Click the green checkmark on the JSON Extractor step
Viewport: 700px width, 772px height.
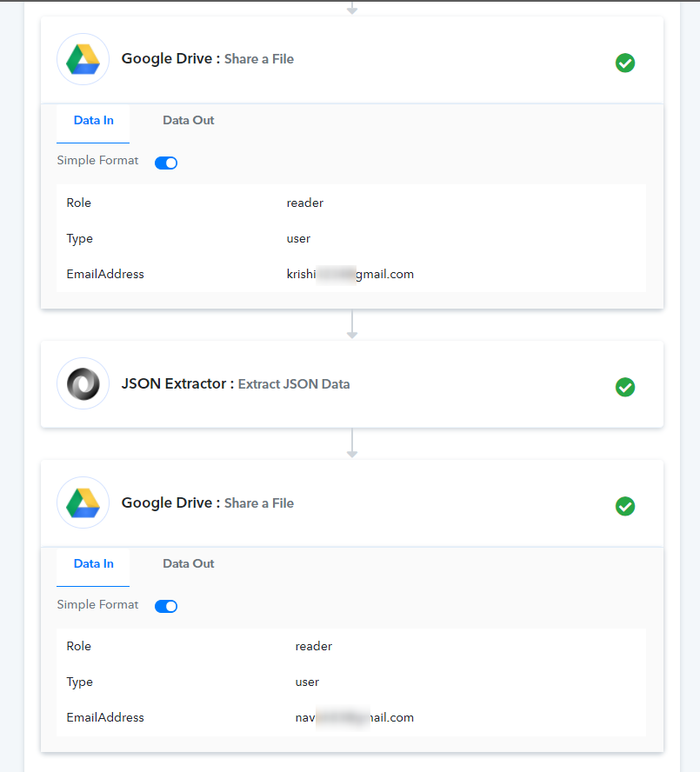[624, 387]
